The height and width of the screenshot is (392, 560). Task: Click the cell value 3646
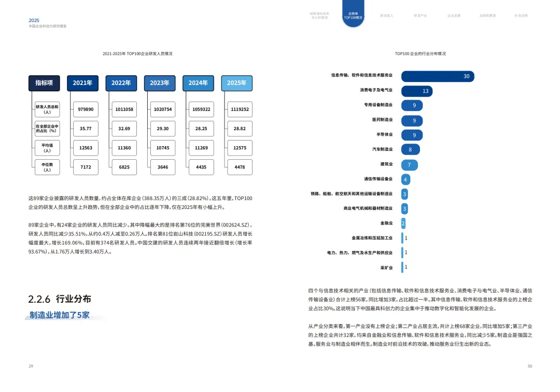click(163, 167)
